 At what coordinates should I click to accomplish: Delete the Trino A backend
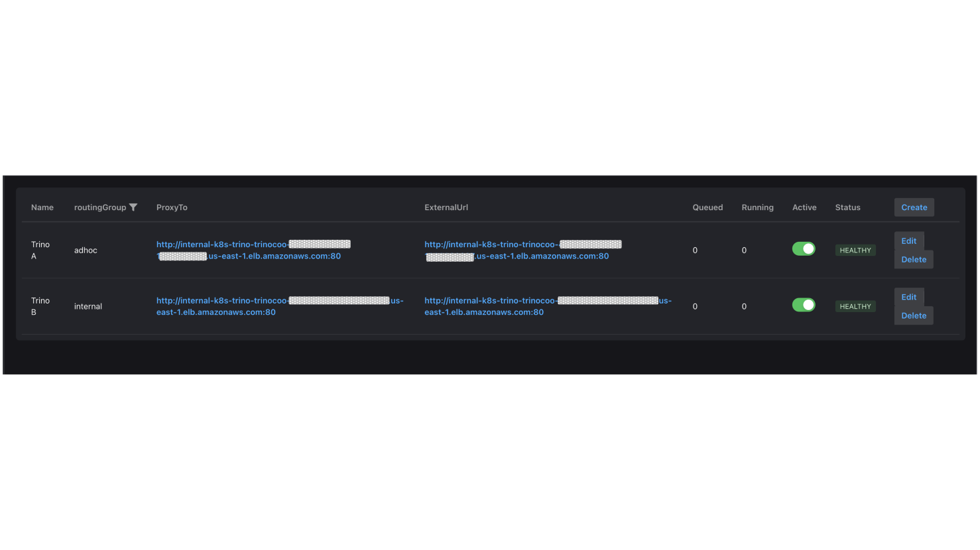coord(914,260)
